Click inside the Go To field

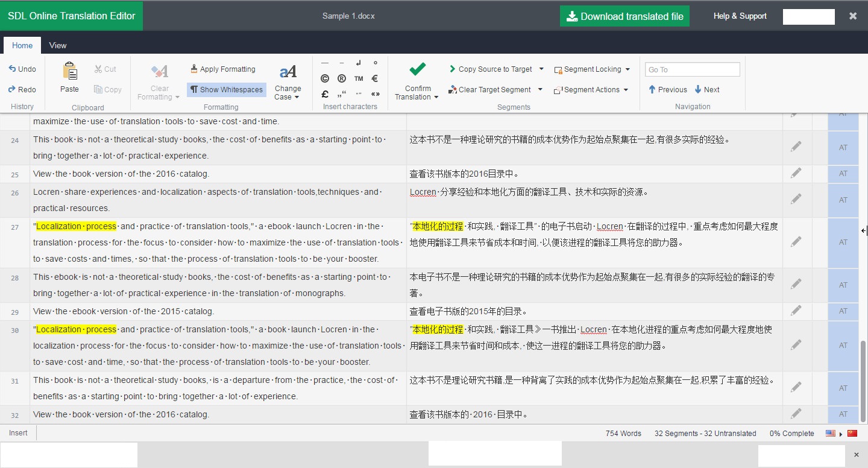(x=692, y=69)
